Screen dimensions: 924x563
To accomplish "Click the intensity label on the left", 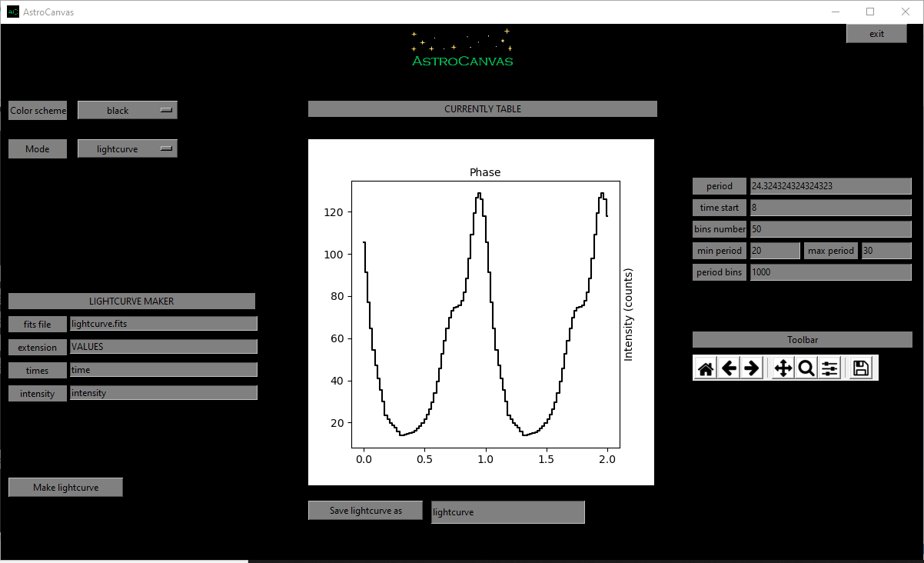I will (38, 393).
